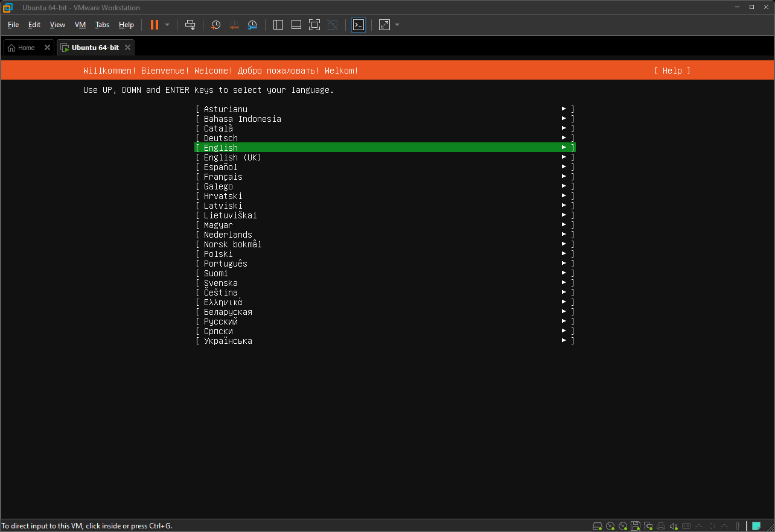Viewport: 775px width, 532px height.
Task: Click Send Ctrl+Alt+Del toolbar icon
Action: [x=190, y=25]
